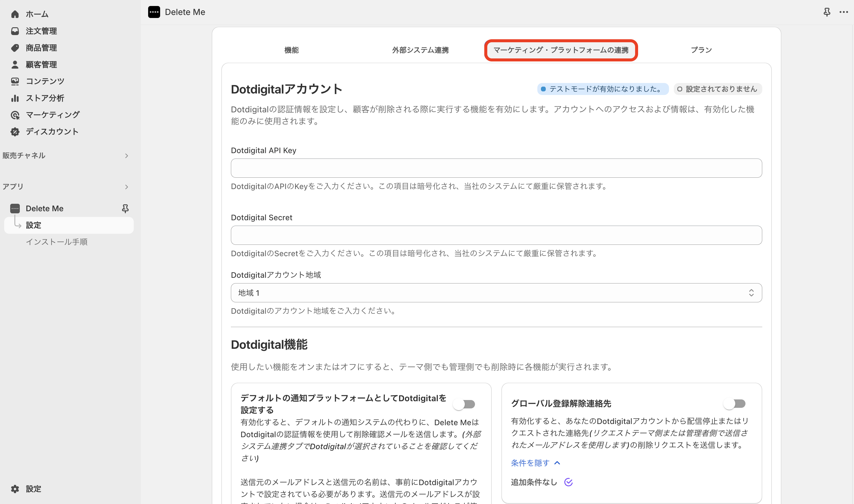Click the 注文管理 orders inbox icon
The width and height of the screenshot is (854, 504).
(15, 31)
